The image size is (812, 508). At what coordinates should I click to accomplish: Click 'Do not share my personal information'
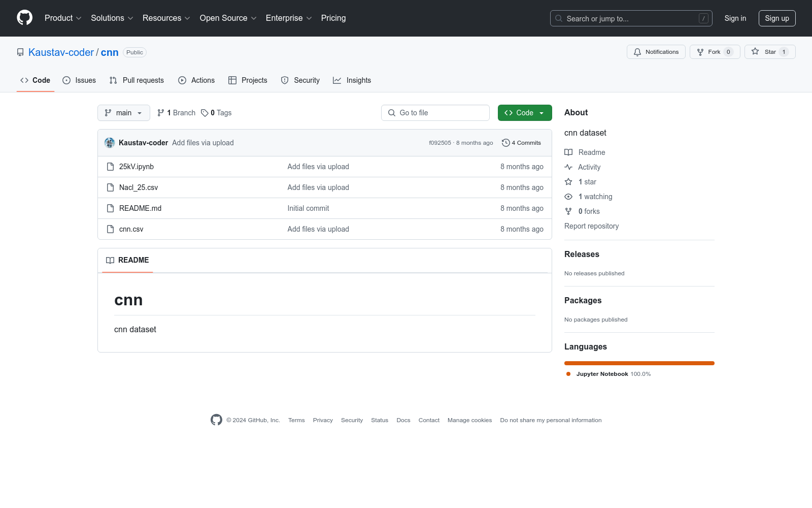(551, 420)
